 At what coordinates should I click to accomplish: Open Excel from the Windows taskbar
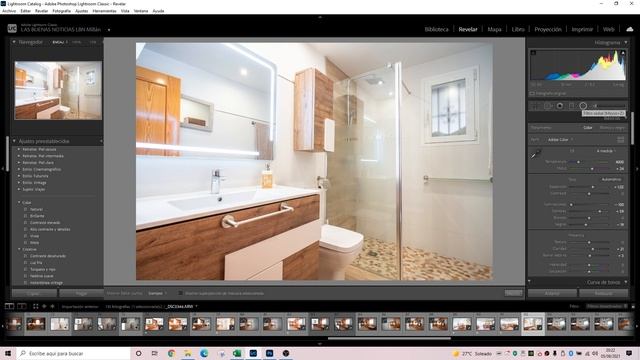coord(237,353)
